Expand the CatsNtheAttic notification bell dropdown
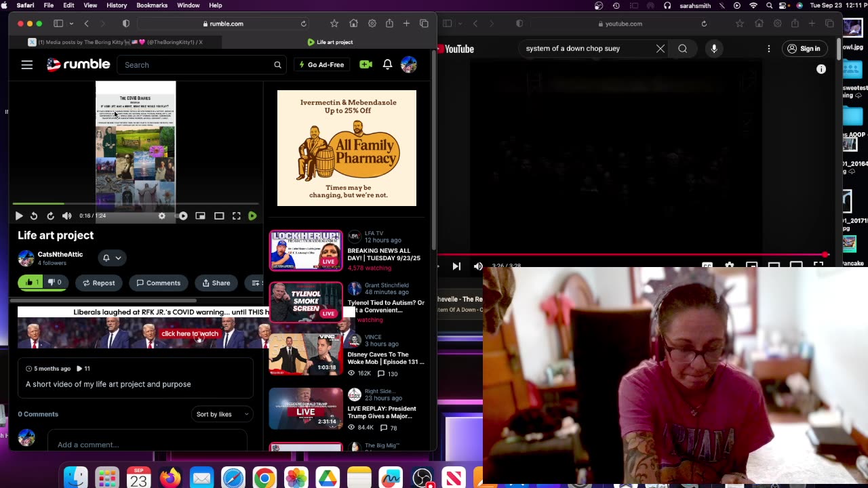Image resolution: width=868 pixels, height=488 pixels. click(x=111, y=258)
